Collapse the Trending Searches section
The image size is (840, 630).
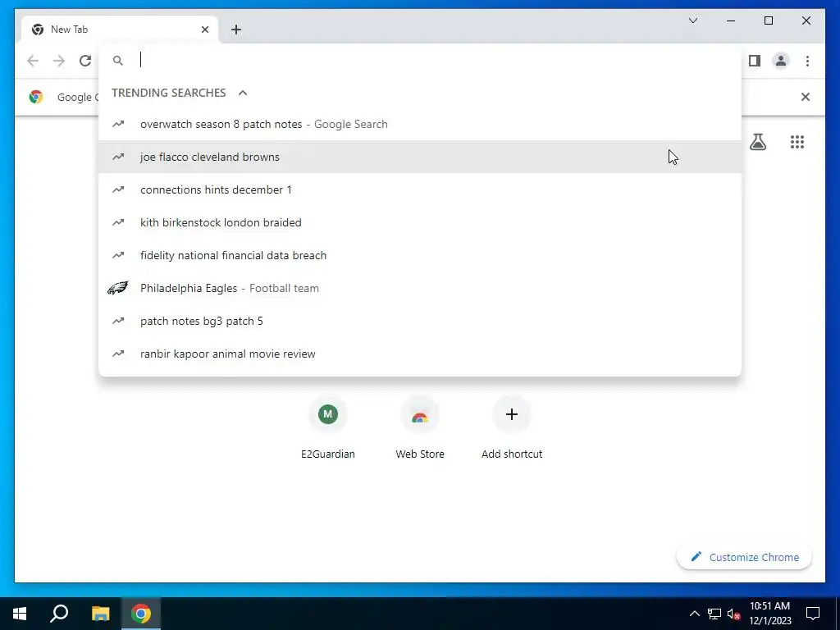(x=243, y=93)
